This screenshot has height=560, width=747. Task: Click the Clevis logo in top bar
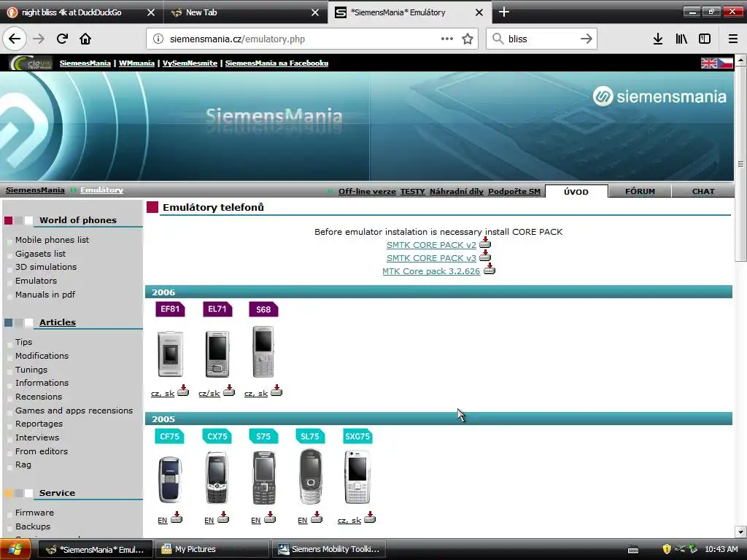31,63
